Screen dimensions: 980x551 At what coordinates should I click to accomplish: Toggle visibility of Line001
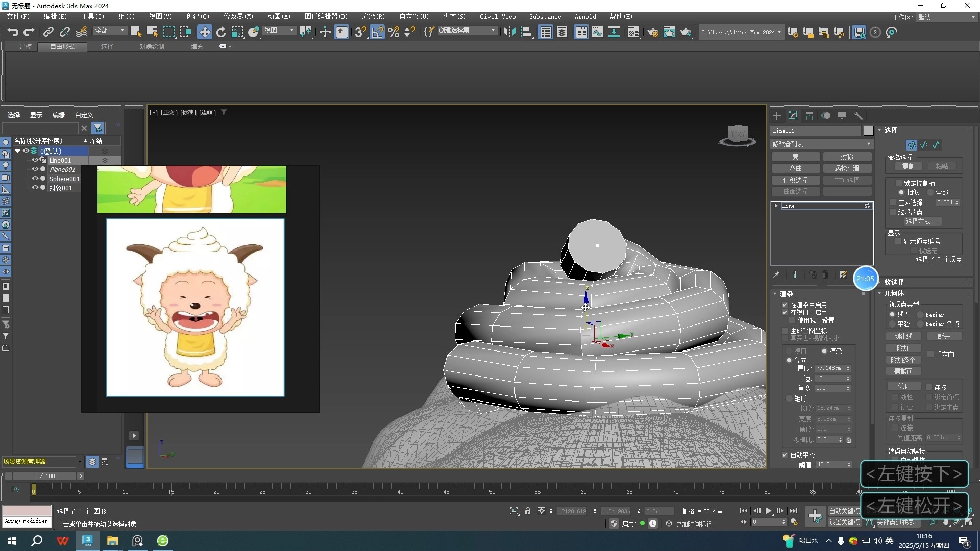click(35, 160)
